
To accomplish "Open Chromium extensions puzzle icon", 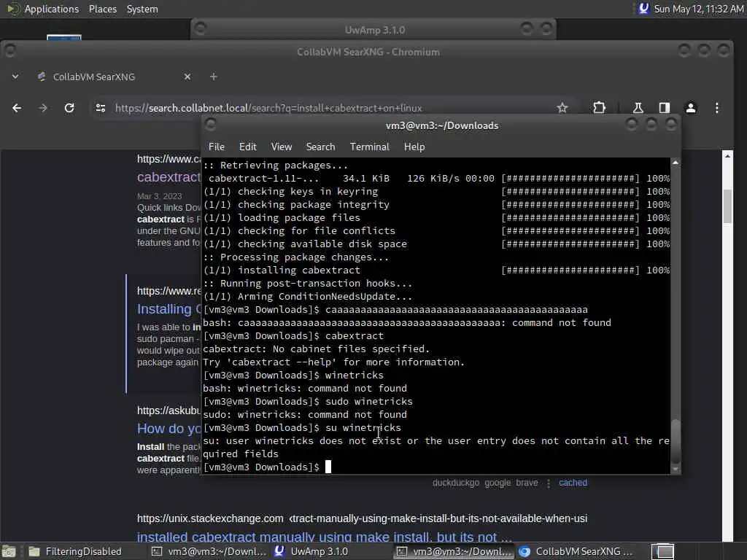I will click(x=600, y=108).
